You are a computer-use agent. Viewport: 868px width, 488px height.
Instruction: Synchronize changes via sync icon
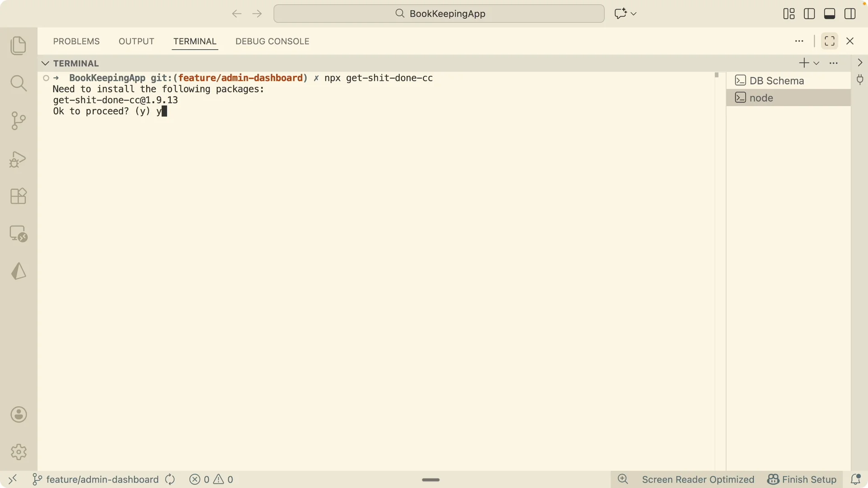point(170,479)
